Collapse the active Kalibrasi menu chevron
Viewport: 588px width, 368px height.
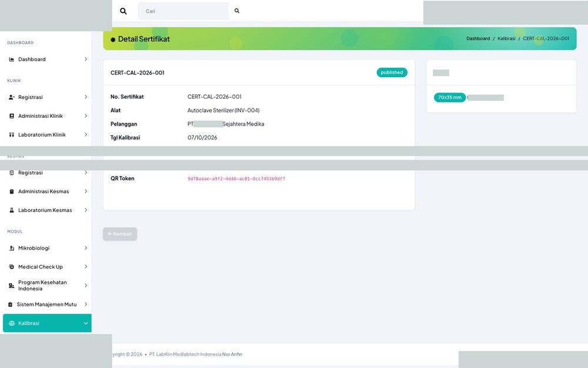[x=85, y=323]
